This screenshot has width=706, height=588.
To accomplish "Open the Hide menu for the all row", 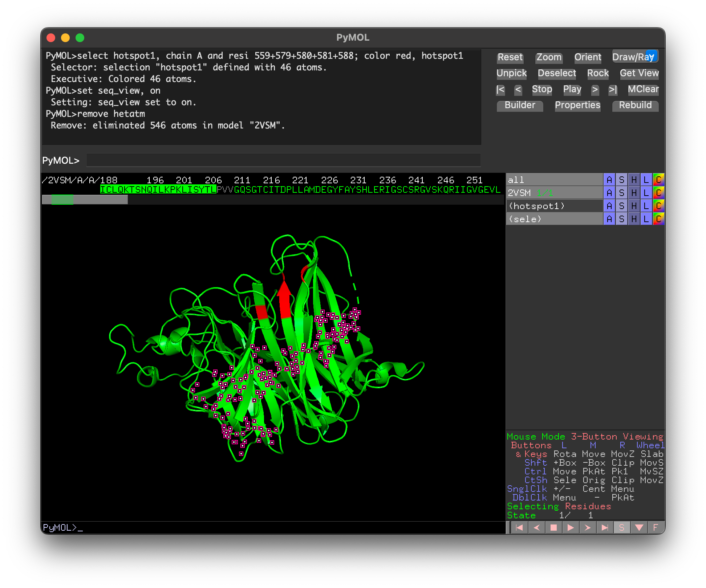I will (x=634, y=180).
